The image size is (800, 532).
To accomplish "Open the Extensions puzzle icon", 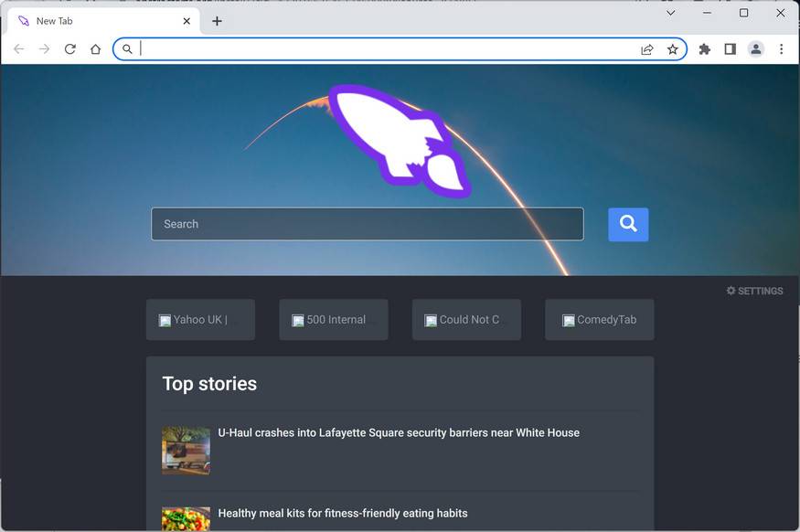I will coord(705,49).
